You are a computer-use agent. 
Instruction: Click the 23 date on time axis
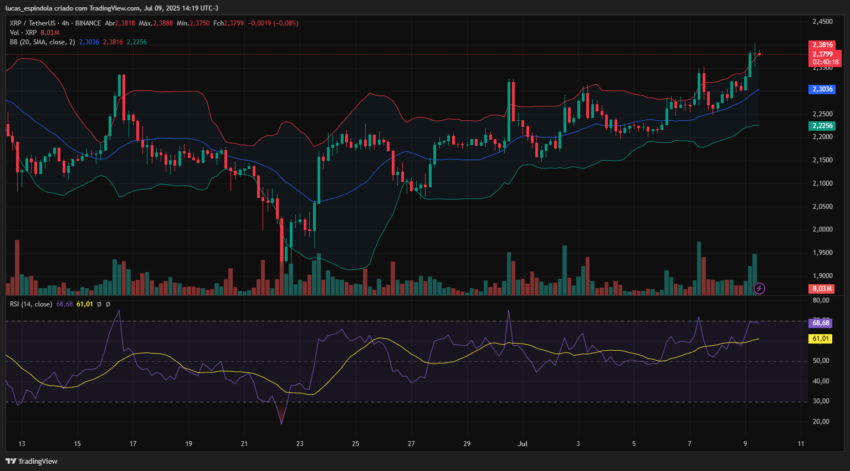pyautogui.click(x=300, y=443)
